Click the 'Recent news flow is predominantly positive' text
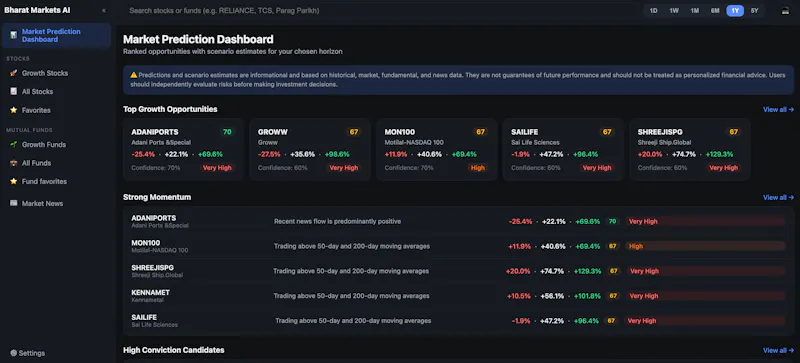The image size is (800, 363). coord(337,222)
